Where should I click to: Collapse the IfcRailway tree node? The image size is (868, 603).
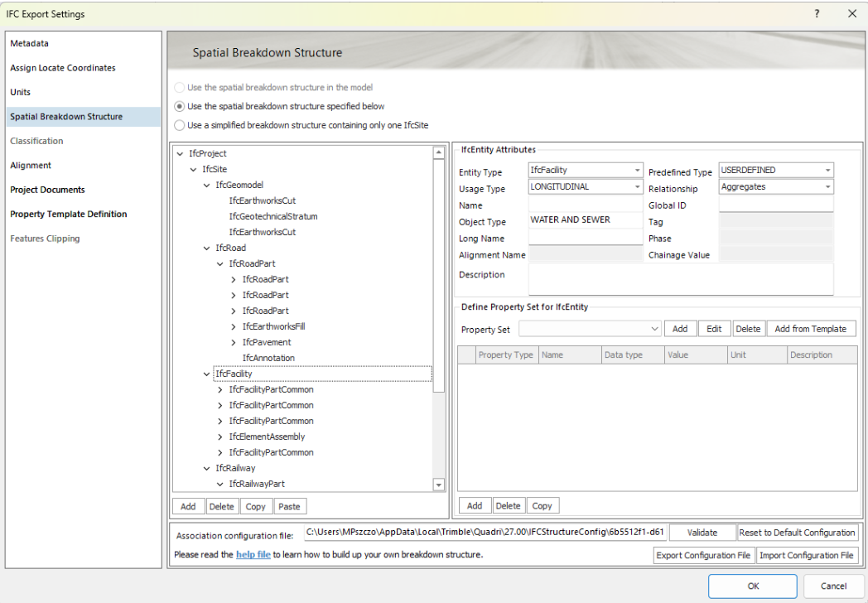tap(206, 469)
